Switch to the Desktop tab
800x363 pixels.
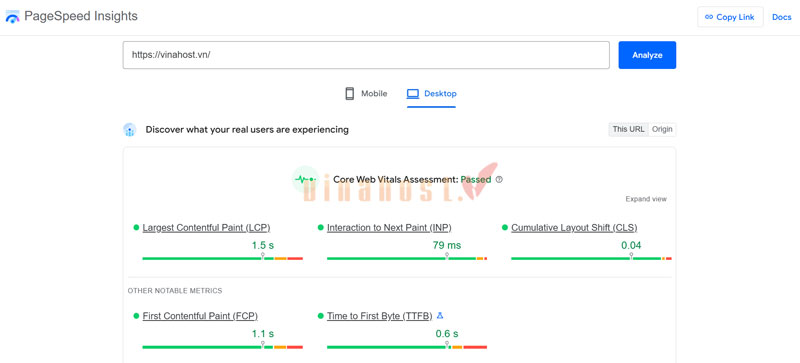(x=431, y=94)
